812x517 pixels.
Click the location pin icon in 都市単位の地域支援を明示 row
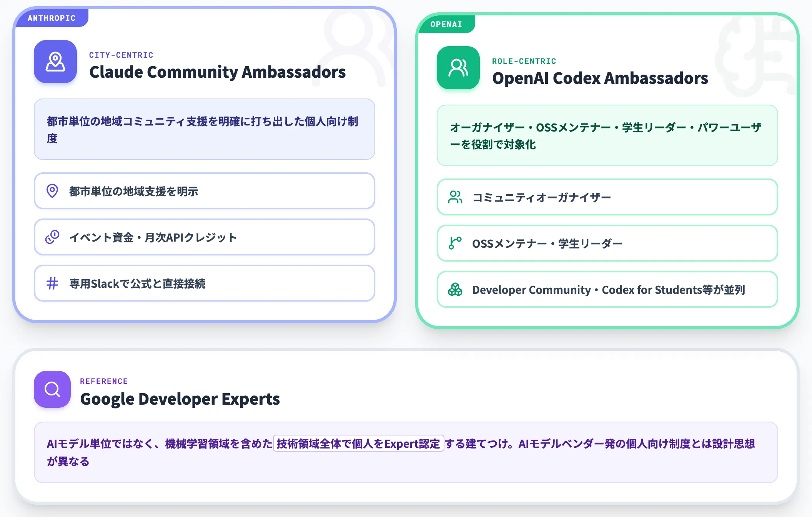tap(52, 191)
